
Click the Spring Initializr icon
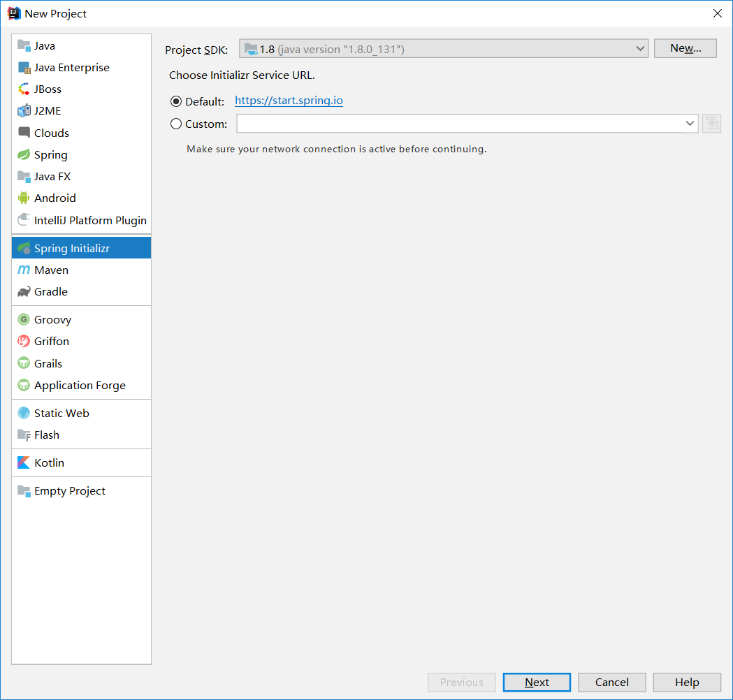point(24,248)
